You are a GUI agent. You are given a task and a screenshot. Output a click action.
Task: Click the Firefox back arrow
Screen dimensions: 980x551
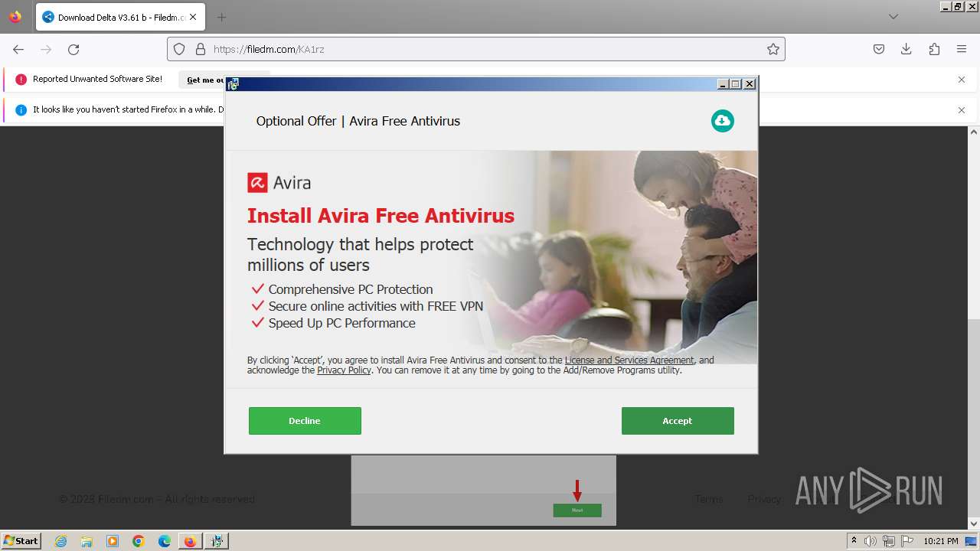(18, 49)
